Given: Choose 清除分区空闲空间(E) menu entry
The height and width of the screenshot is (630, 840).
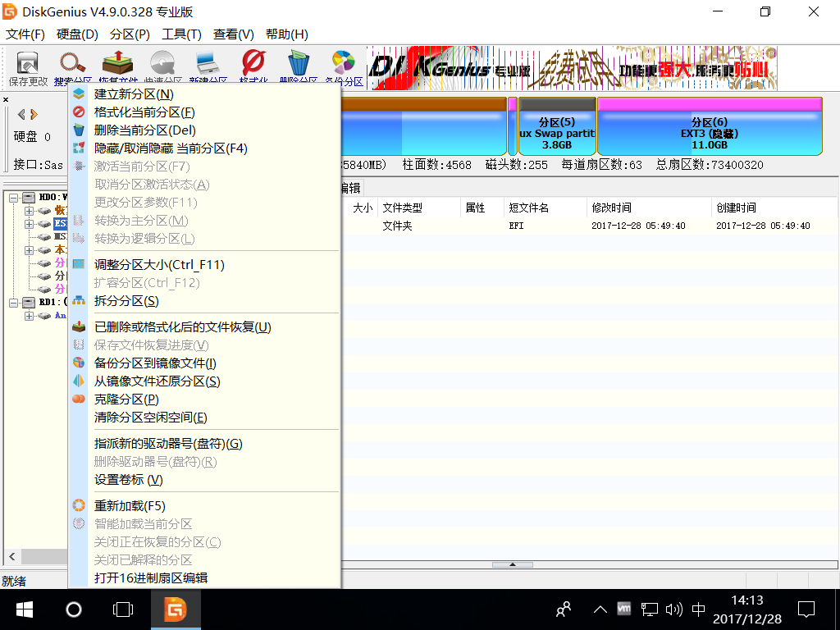Looking at the screenshot, I should 204,418.
